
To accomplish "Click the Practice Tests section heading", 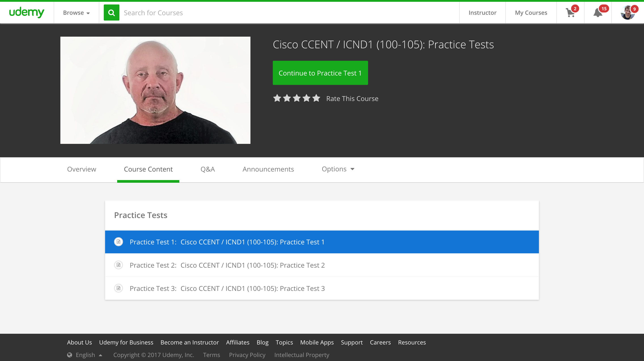I will tap(140, 215).
